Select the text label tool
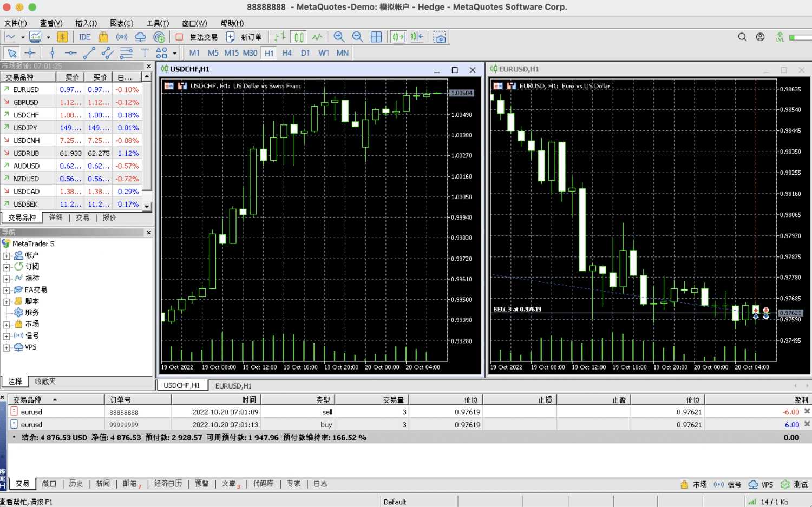Image resolution: width=812 pixels, height=507 pixels. 145,53
